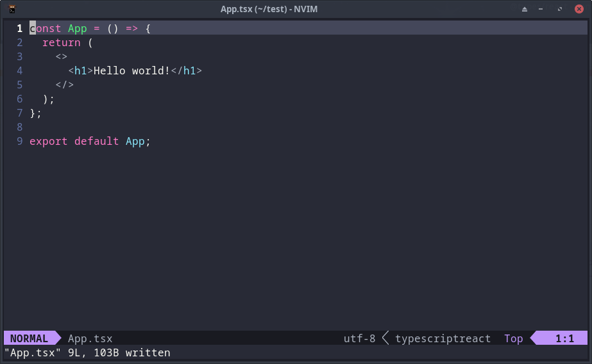Screen dimensions: 592x364
Task: Click the typescriptreact filetype label
Action: 443,338
